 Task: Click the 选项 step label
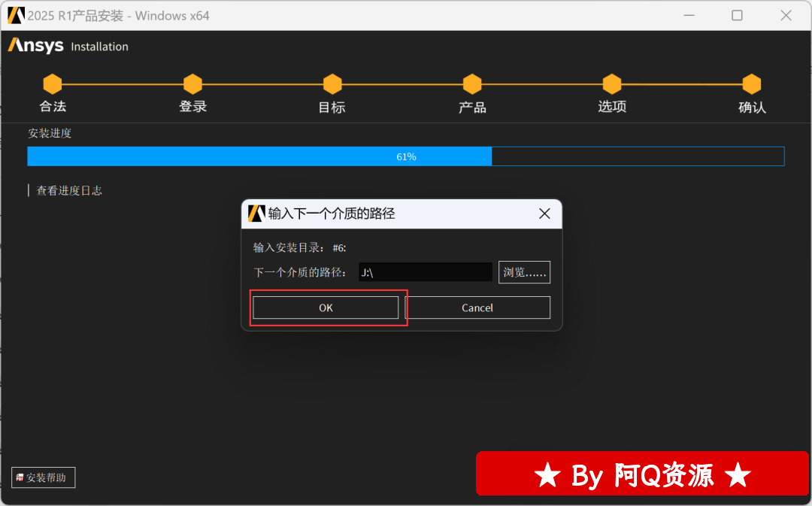(612, 107)
